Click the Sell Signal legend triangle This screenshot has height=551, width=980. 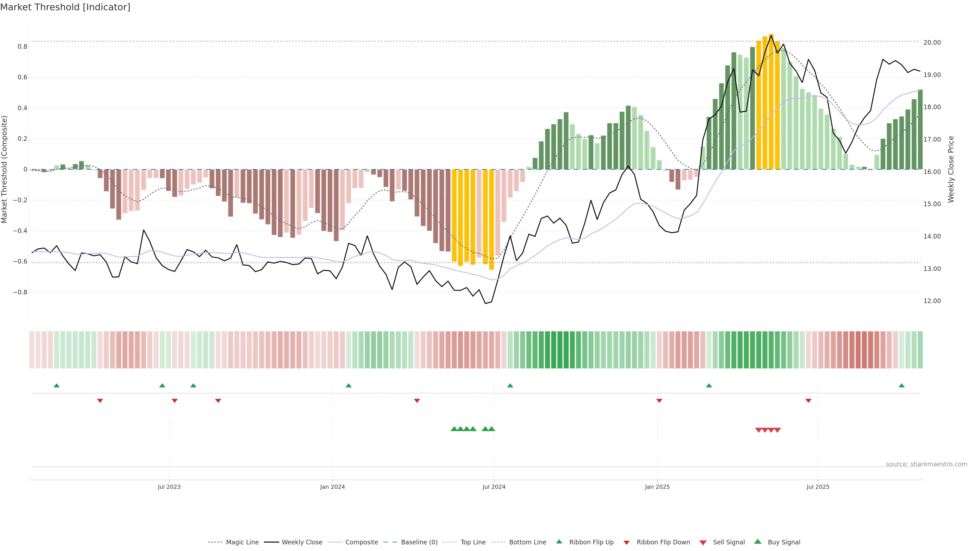703,543
